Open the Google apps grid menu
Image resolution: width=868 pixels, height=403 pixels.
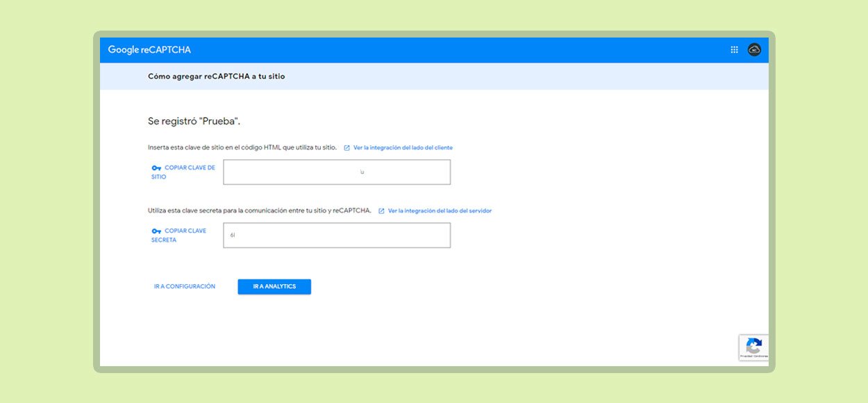tap(734, 49)
